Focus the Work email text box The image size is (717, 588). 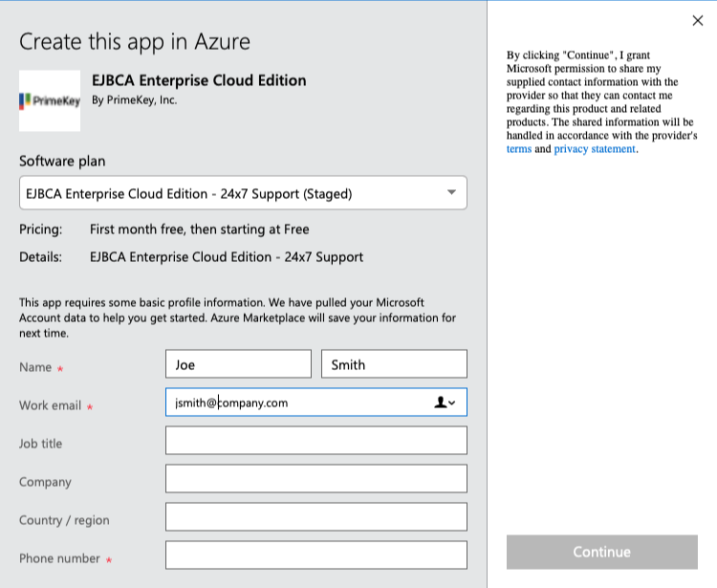tap(296, 403)
